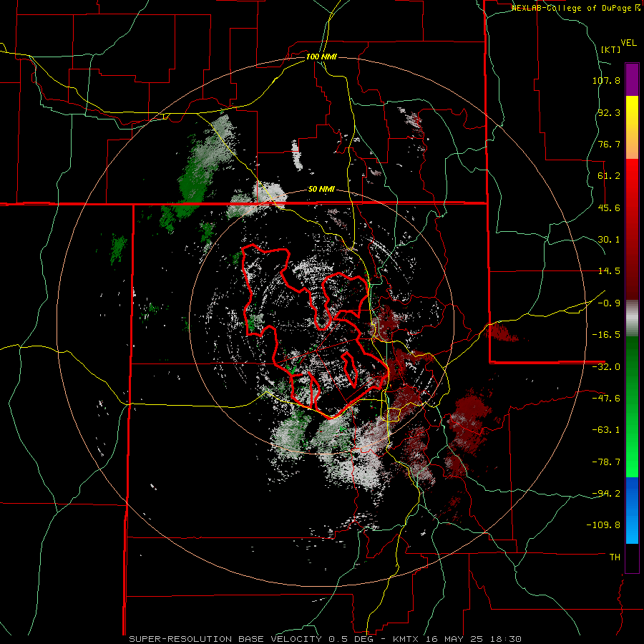Click the -94.2 velocity scale value
Image resolution: width=644 pixels, height=644 pixels.
click(x=606, y=494)
